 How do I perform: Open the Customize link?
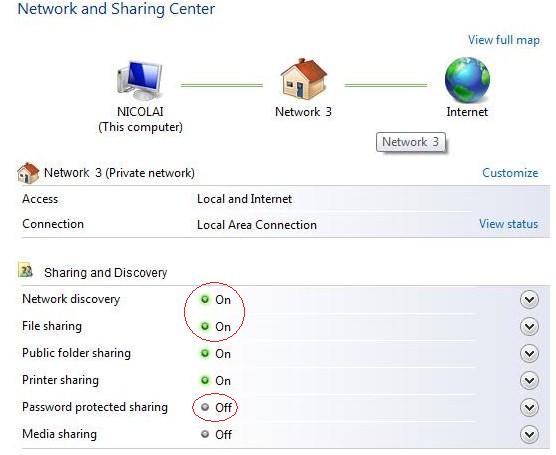coord(510,173)
